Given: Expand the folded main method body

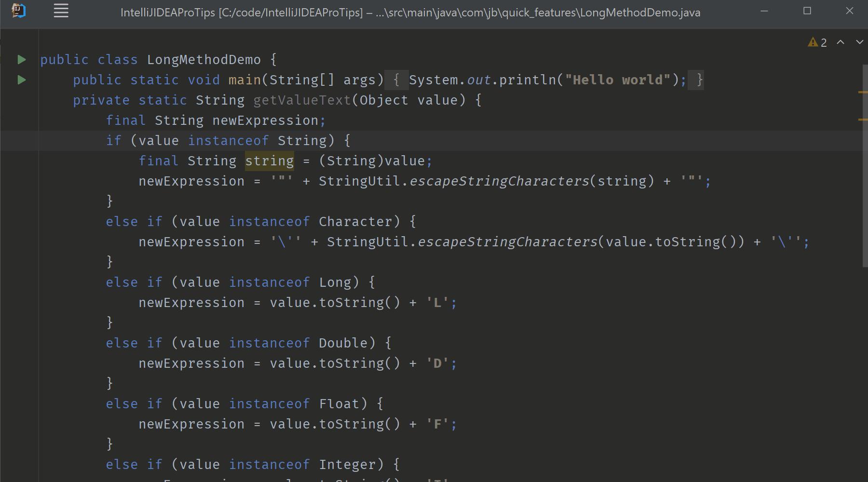Looking at the screenshot, I should 397,80.
